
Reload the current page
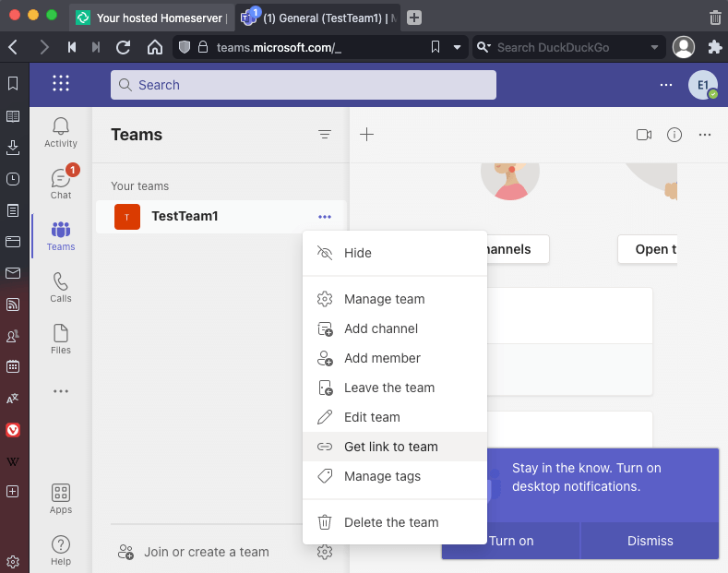pyautogui.click(x=123, y=47)
